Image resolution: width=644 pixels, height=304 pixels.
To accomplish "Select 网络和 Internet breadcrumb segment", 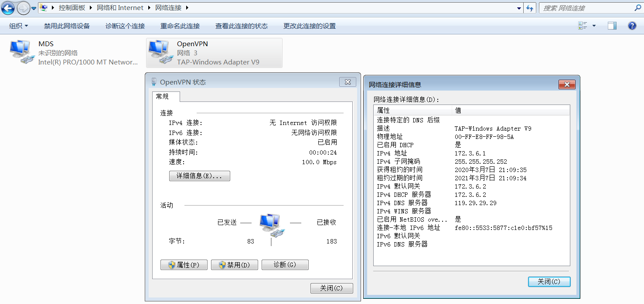I will coord(119,8).
